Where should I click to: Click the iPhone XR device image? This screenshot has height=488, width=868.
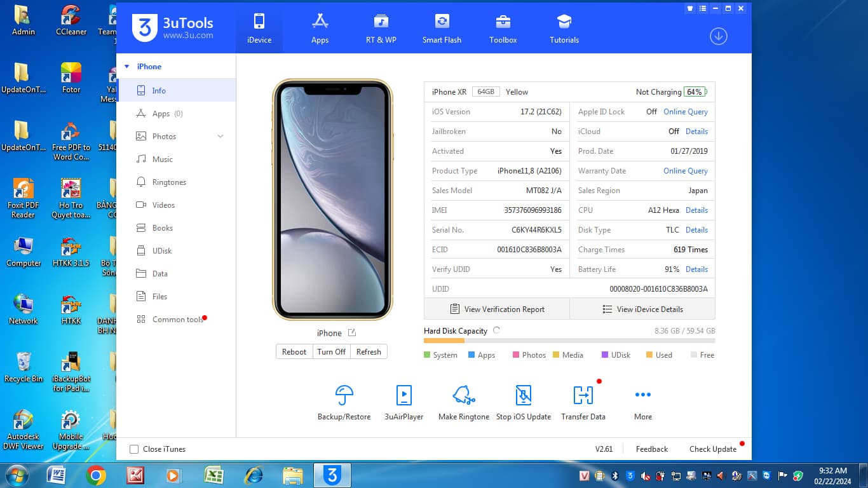coord(332,200)
